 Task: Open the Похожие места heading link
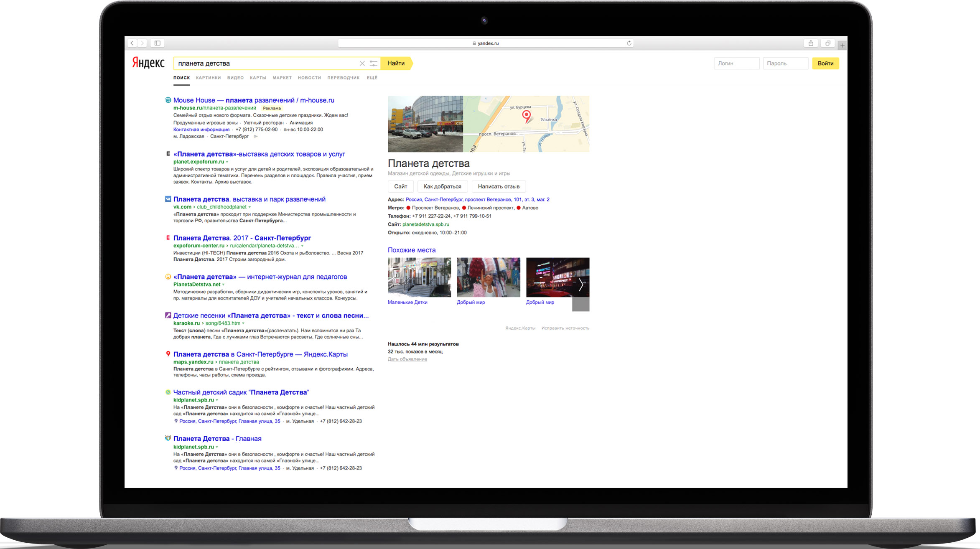click(412, 250)
